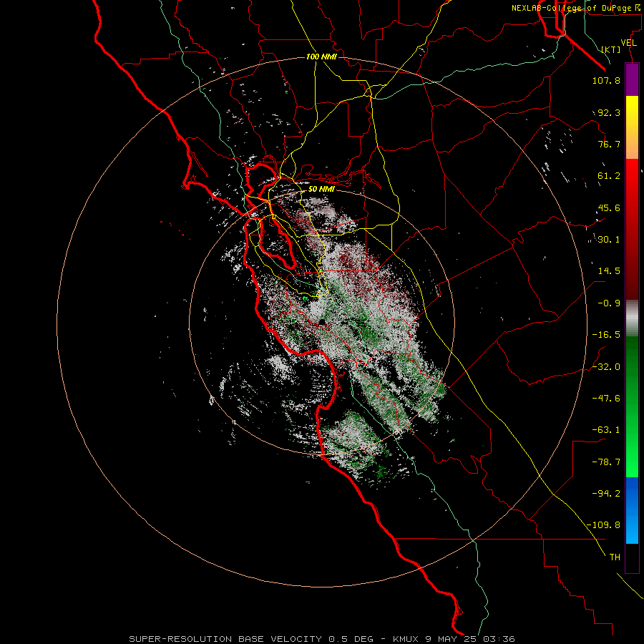Click the 45.6 velocity scale value
644x644 pixels.
pyautogui.click(x=609, y=208)
